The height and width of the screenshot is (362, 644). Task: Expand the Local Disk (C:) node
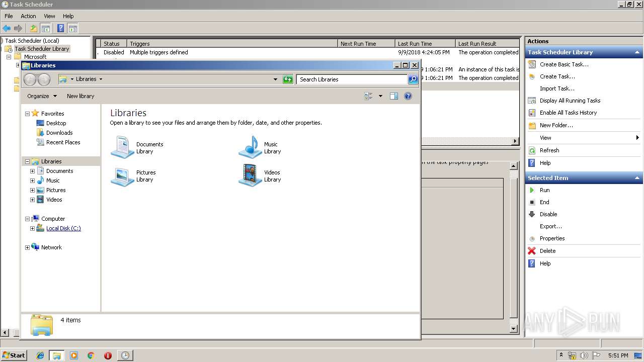[x=32, y=228]
